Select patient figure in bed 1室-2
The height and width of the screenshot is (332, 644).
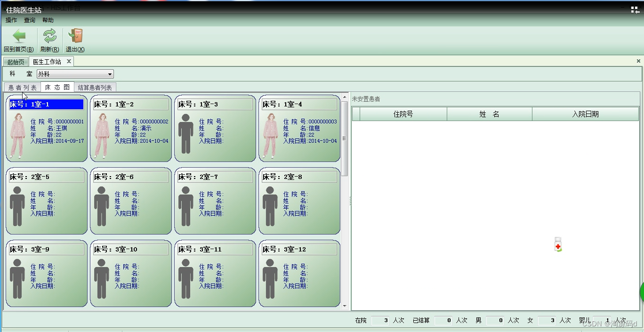pos(102,136)
